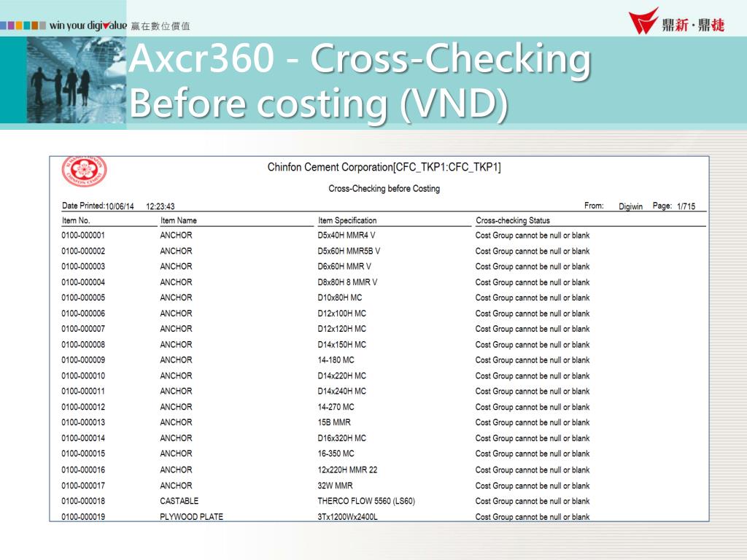Select item number 0100-000008

[x=83, y=344]
